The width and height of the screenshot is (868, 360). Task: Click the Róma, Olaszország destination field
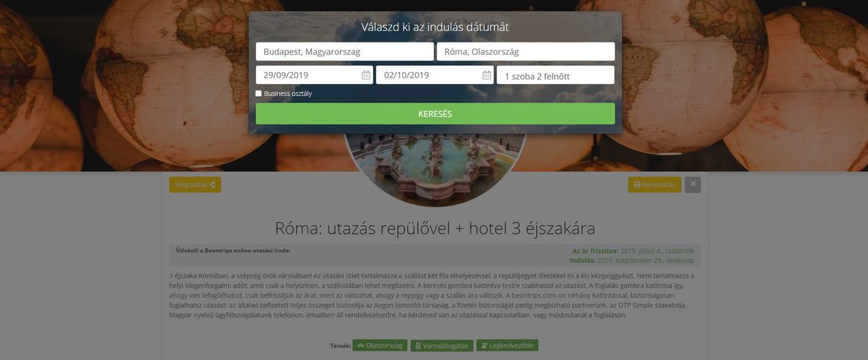click(x=526, y=51)
